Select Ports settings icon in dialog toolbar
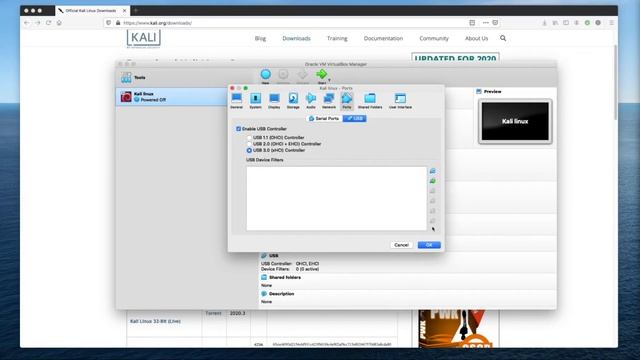This screenshot has width=640, height=360. click(347, 100)
